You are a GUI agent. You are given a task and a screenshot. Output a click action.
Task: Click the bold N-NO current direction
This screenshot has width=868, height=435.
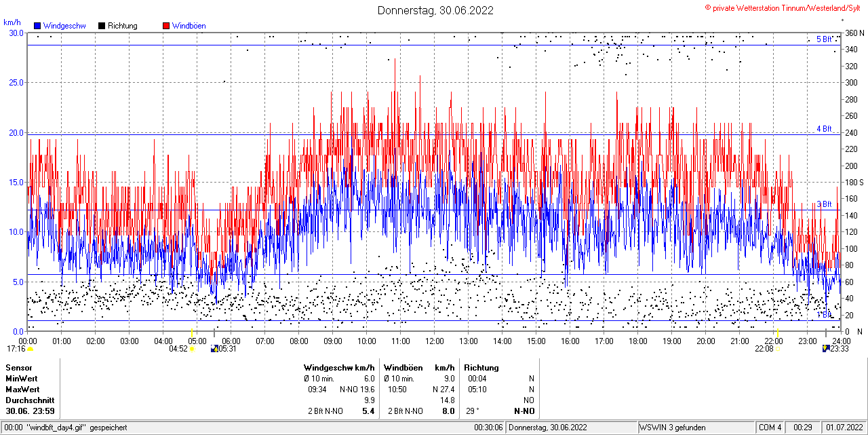(x=524, y=411)
